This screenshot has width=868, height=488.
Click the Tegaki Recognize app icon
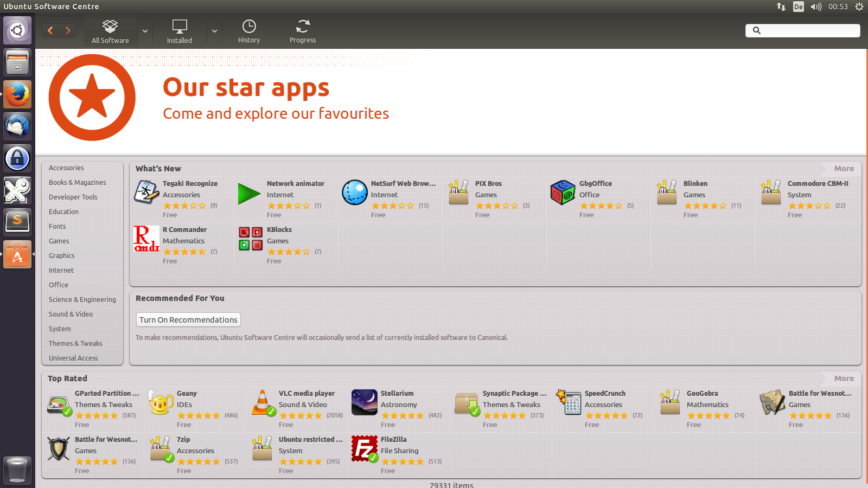click(145, 192)
